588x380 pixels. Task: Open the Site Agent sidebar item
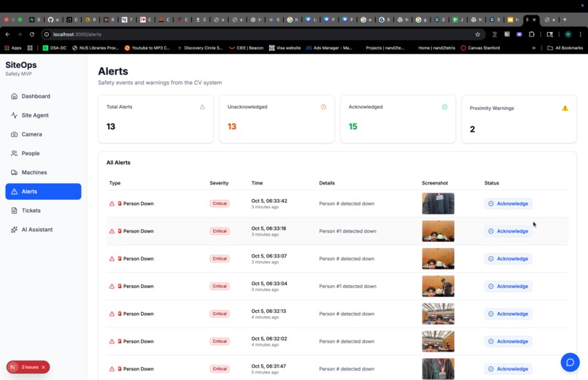(43, 115)
